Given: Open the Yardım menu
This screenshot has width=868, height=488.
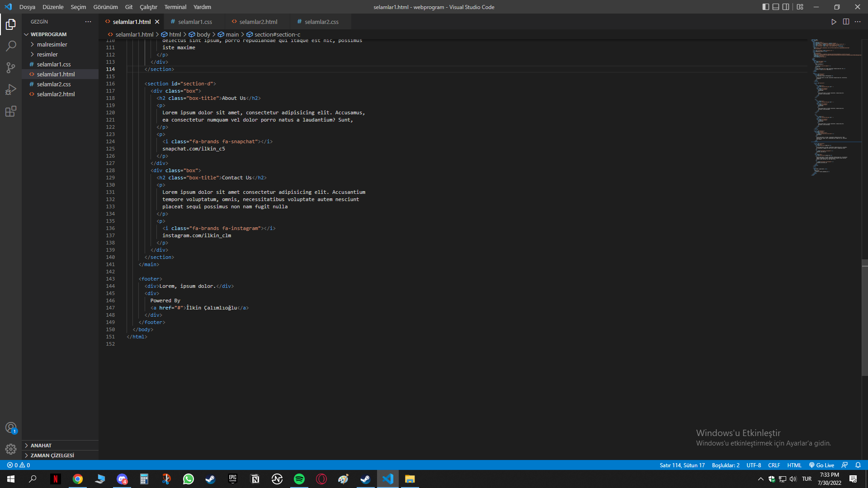Looking at the screenshot, I should (202, 7).
